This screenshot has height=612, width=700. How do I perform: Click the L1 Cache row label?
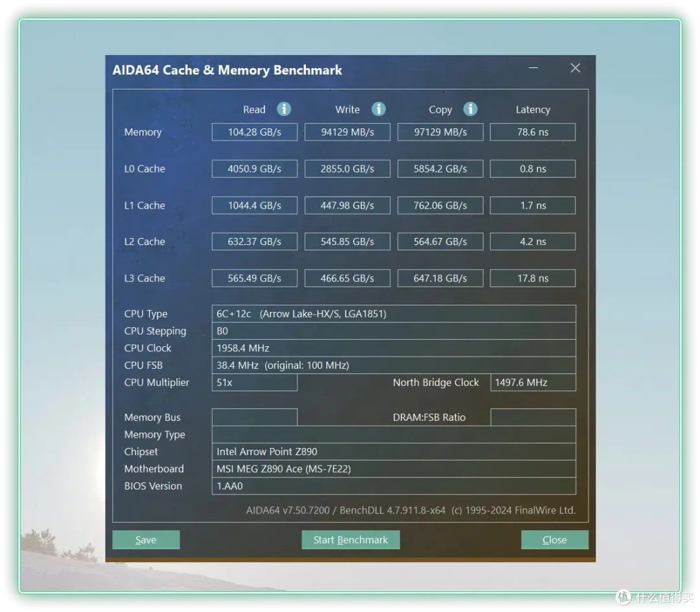145,206
